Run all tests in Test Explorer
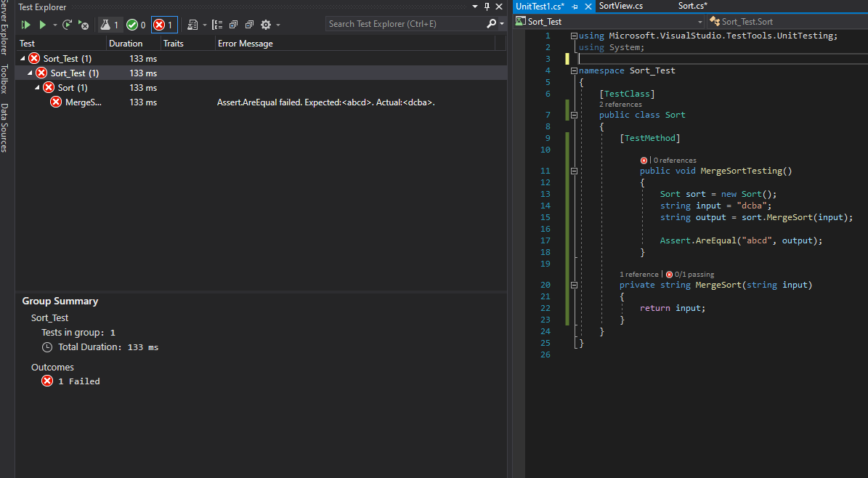The height and width of the screenshot is (478, 868). (25, 25)
